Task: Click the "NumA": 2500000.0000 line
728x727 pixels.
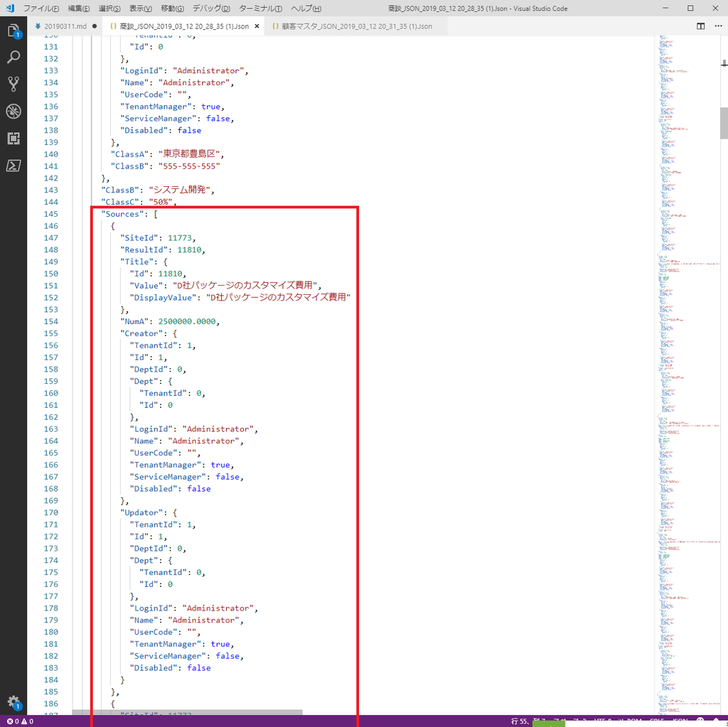Action: point(170,321)
